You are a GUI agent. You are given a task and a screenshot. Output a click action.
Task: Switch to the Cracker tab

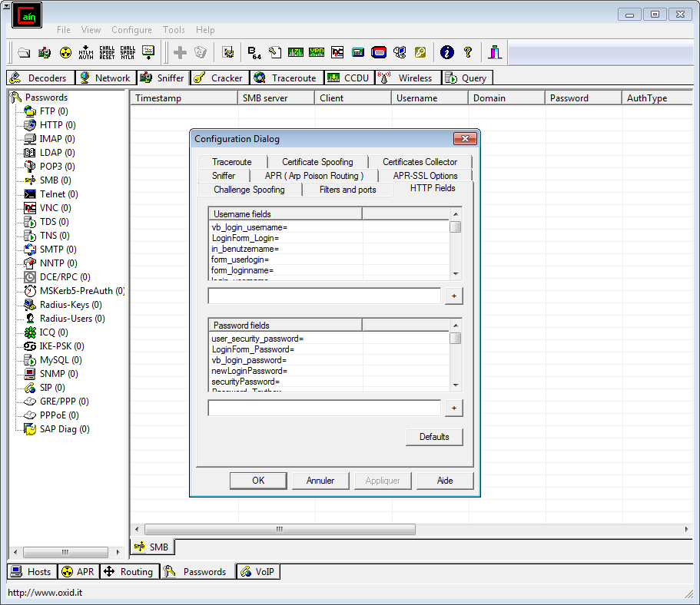(220, 78)
